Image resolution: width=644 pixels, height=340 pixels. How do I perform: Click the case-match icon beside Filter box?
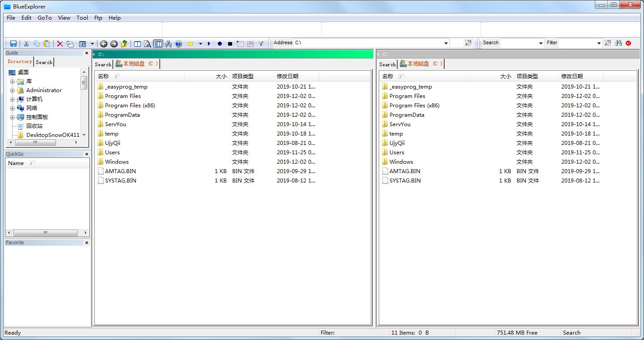pos(607,43)
